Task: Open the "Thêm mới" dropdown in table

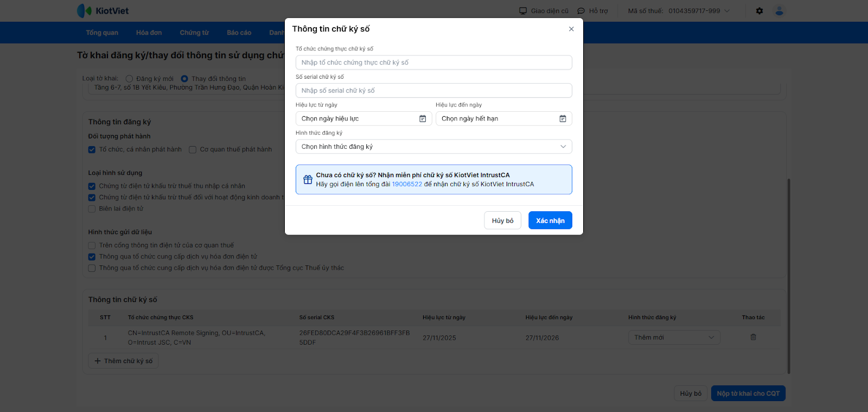Action: coord(674,338)
